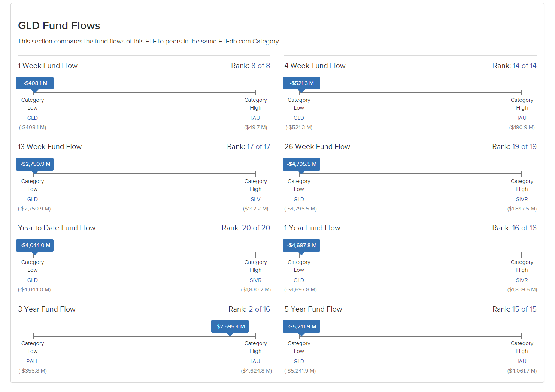The height and width of the screenshot is (392, 555).
Task: Click the -$408.1 M flow marker badge
Action: [35, 83]
